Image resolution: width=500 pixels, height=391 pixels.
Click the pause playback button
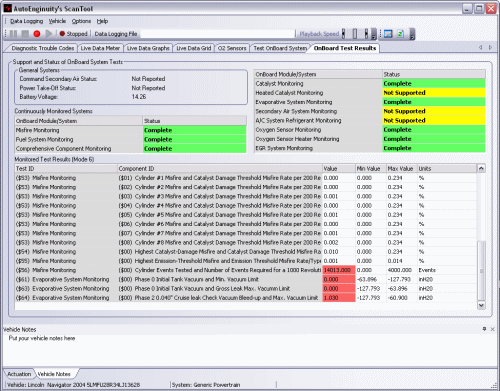tap(13, 34)
